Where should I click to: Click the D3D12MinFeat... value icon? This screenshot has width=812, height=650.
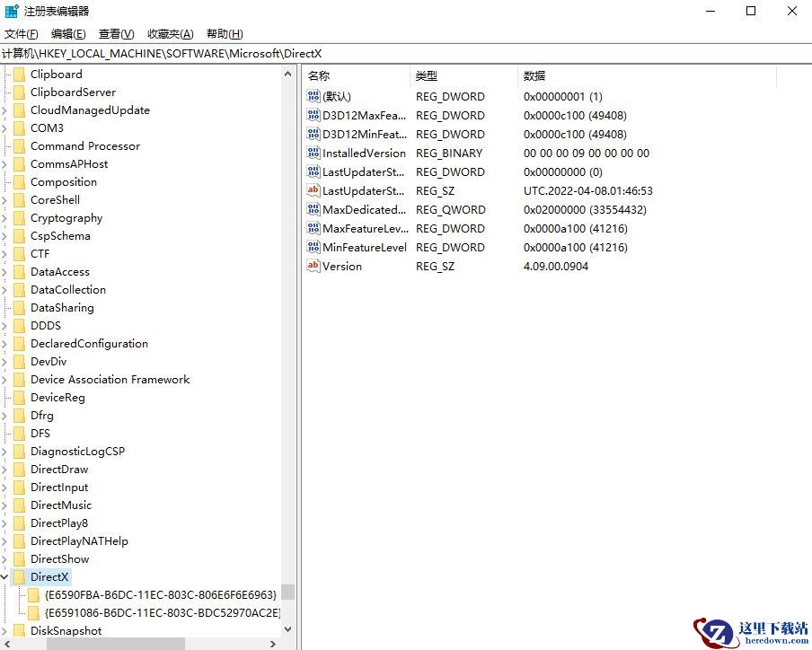(313, 134)
